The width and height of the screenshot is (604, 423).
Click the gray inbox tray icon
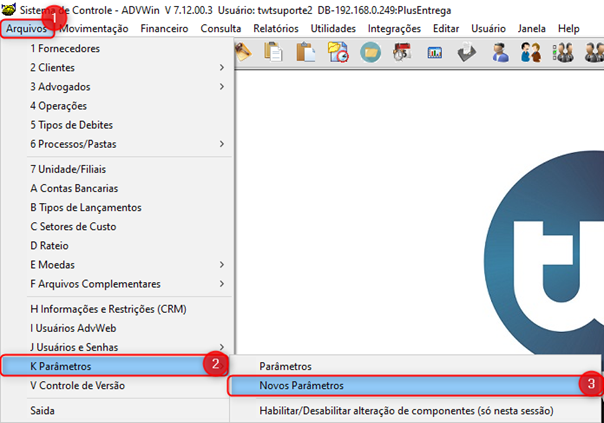pos(466,52)
